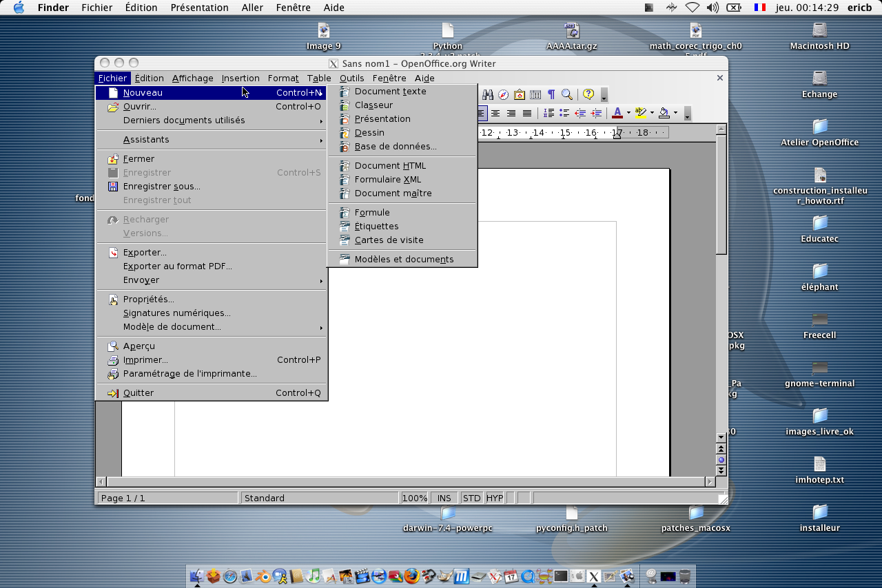Click the Imprimer printer icon
882x588 pixels.
(x=113, y=360)
